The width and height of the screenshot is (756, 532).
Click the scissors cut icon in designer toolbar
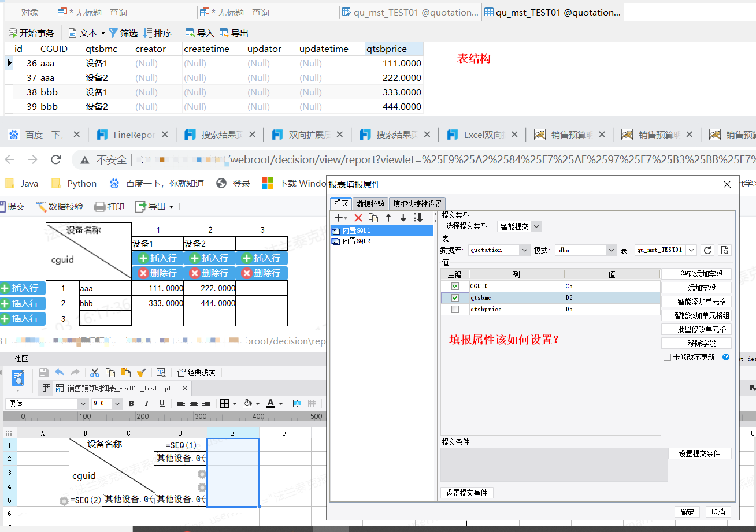pyautogui.click(x=95, y=373)
